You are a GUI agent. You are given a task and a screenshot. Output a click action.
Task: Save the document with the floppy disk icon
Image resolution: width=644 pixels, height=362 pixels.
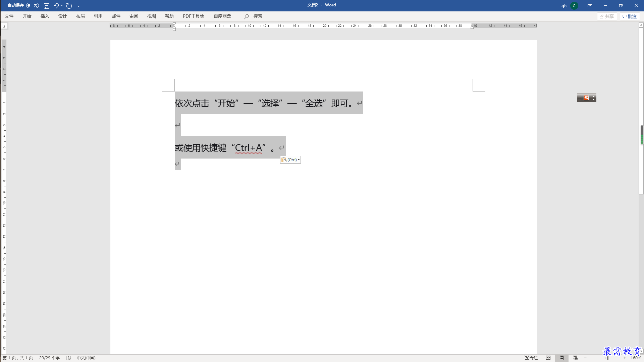(x=47, y=6)
